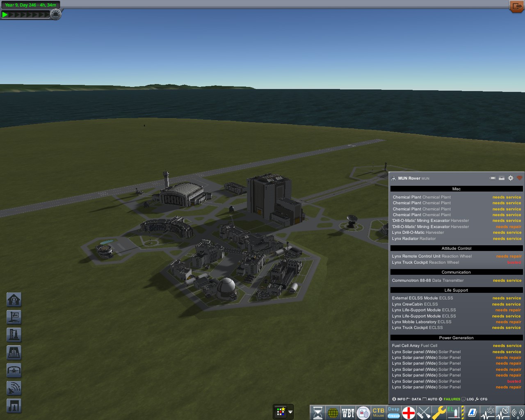This screenshot has height=420, width=525.
Task: Open the blue rocket notebook toolbar icon
Action: 472,413
